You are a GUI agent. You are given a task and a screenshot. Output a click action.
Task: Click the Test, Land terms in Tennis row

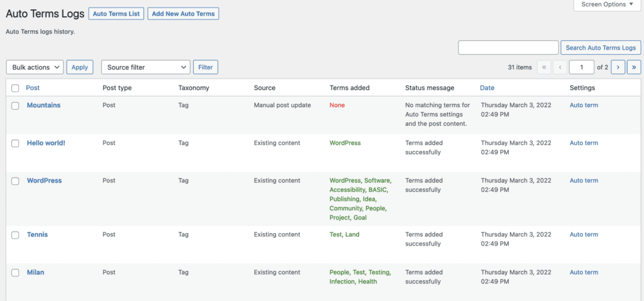344,234
